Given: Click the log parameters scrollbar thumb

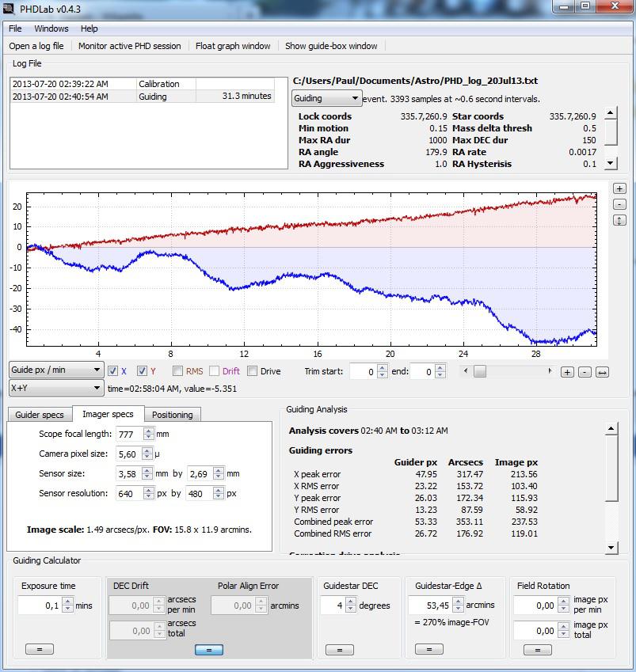Looking at the screenshot, I should click(x=611, y=132).
